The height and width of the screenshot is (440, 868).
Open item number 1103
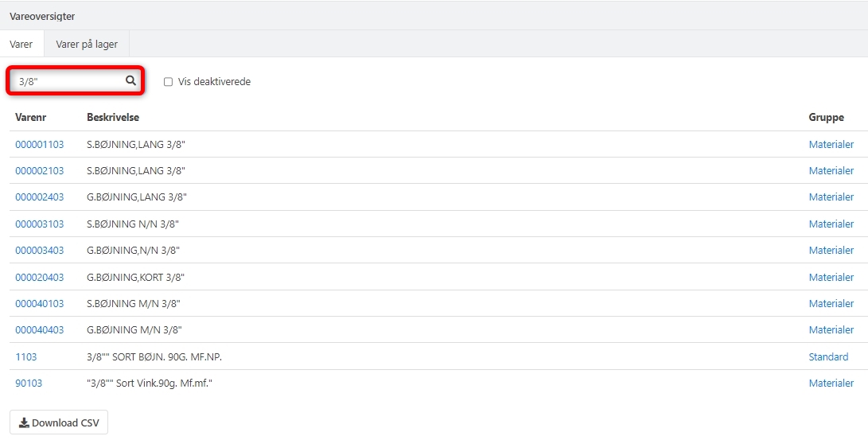tap(26, 357)
